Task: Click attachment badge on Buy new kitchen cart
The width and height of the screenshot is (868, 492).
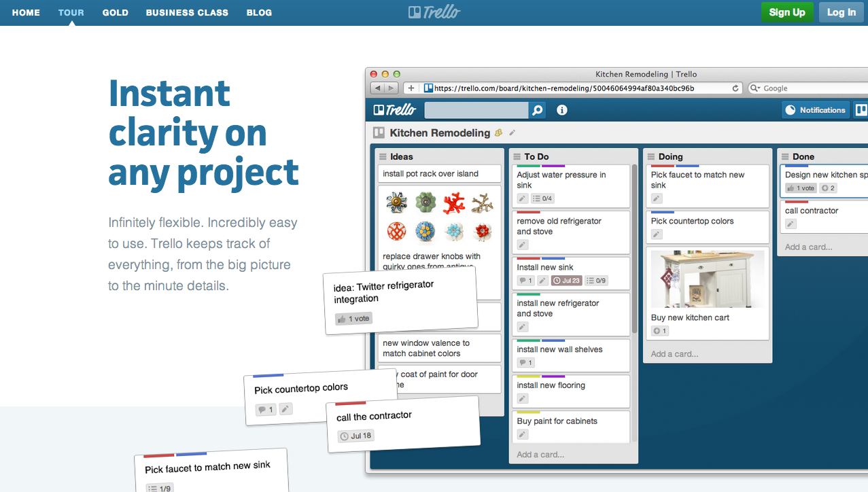Action: 660,331
